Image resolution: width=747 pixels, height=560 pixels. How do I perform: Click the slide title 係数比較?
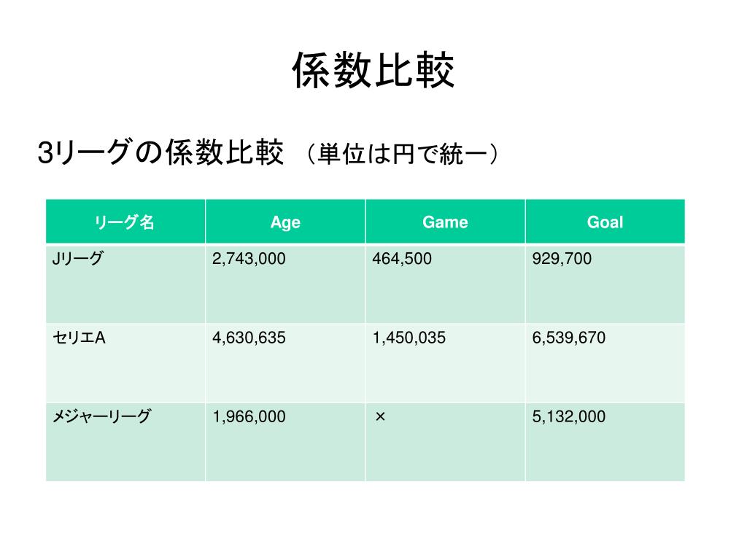pyautogui.click(x=373, y=71)
